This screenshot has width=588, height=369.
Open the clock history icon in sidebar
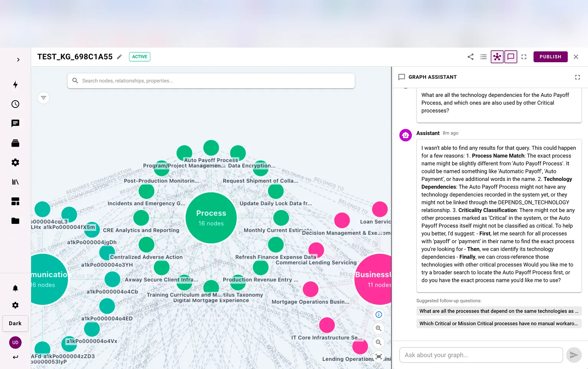tap(15, 104)
